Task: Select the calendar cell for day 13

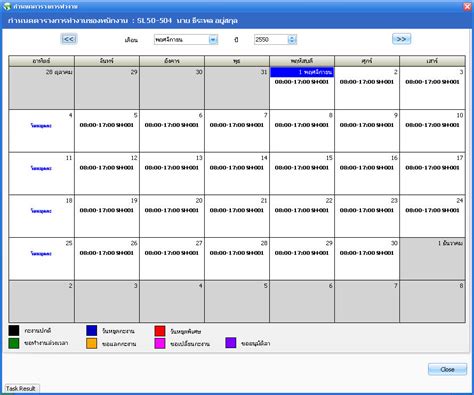Action: (x=172, y=174)
